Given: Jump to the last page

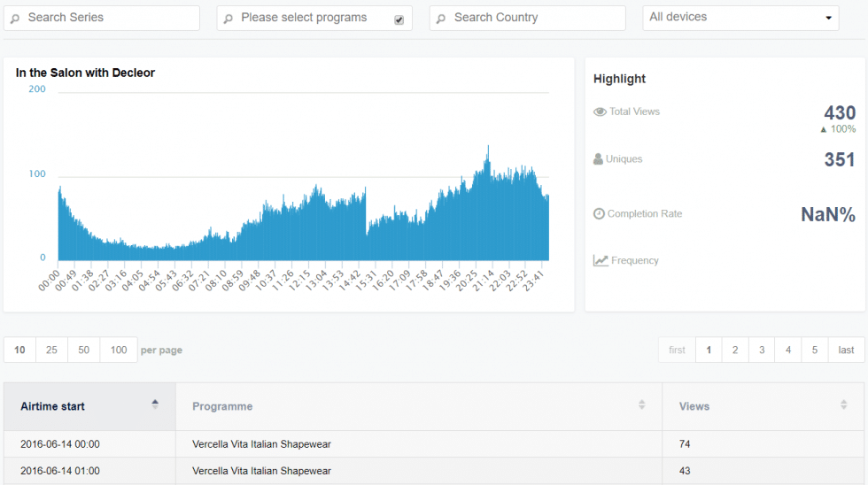Looking at the screenshot, I should click(x=846, y=350).
